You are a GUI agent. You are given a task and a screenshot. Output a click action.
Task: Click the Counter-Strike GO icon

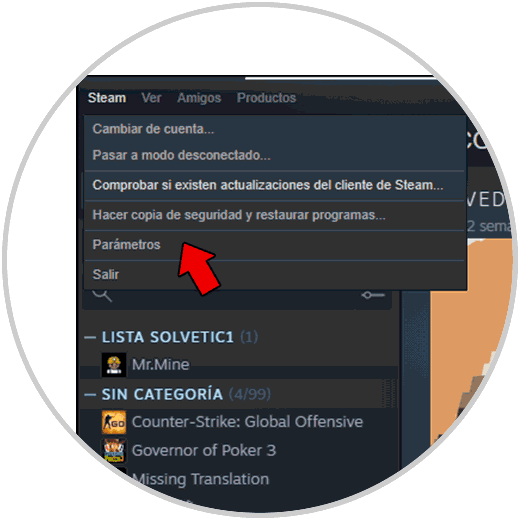114,422
